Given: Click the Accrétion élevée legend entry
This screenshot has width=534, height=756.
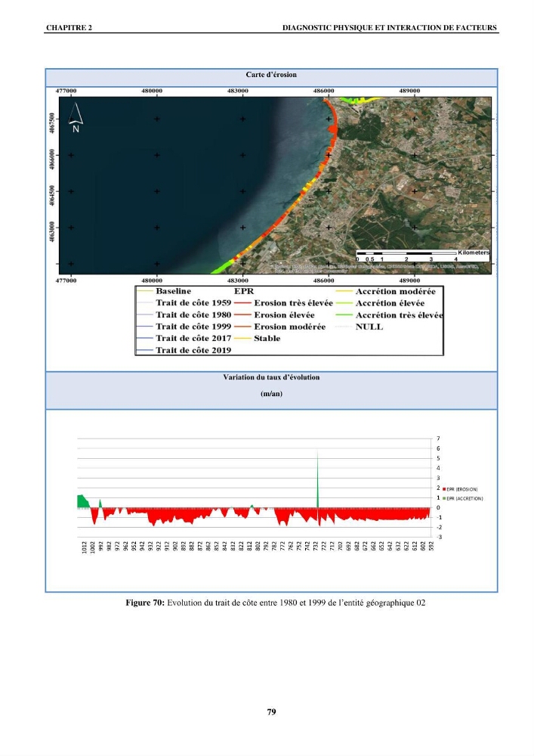Looking at the screenshot, I should [x=381, y=303].
